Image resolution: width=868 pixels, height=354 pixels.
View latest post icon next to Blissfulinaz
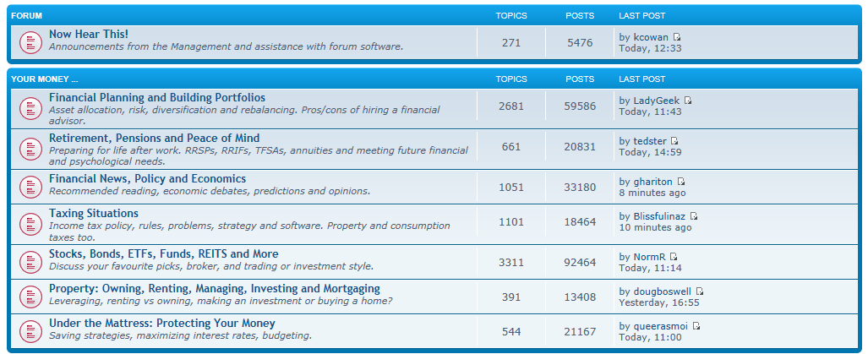694,216
